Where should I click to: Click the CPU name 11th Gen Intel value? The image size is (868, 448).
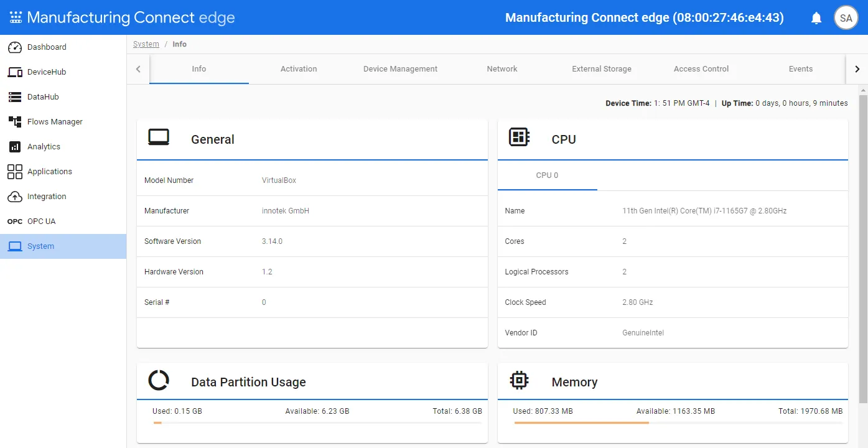[704, 211]
